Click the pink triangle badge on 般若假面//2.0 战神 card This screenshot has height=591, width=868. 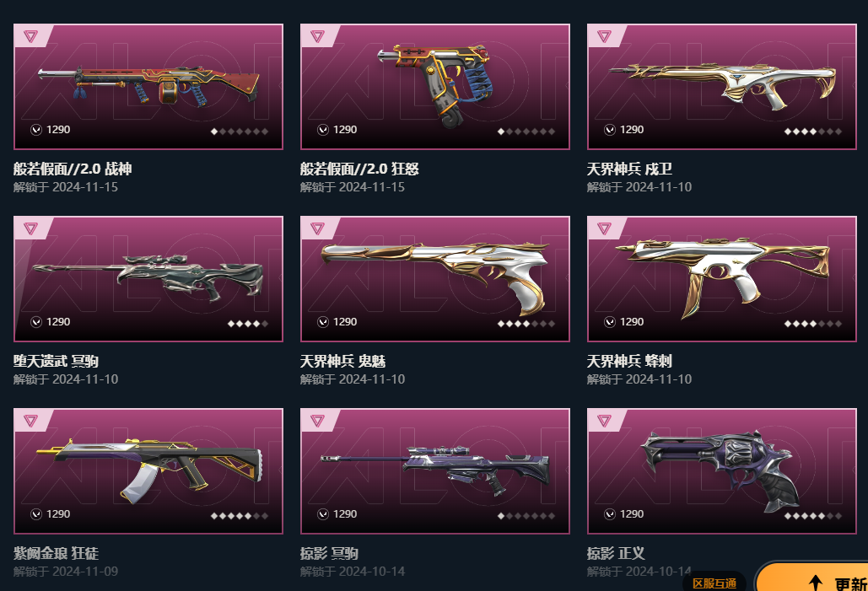click(31, 36)
